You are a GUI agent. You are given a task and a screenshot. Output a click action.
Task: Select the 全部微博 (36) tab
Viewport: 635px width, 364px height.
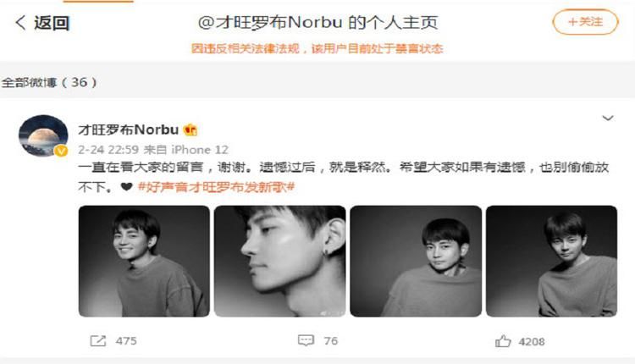[49, 83]
